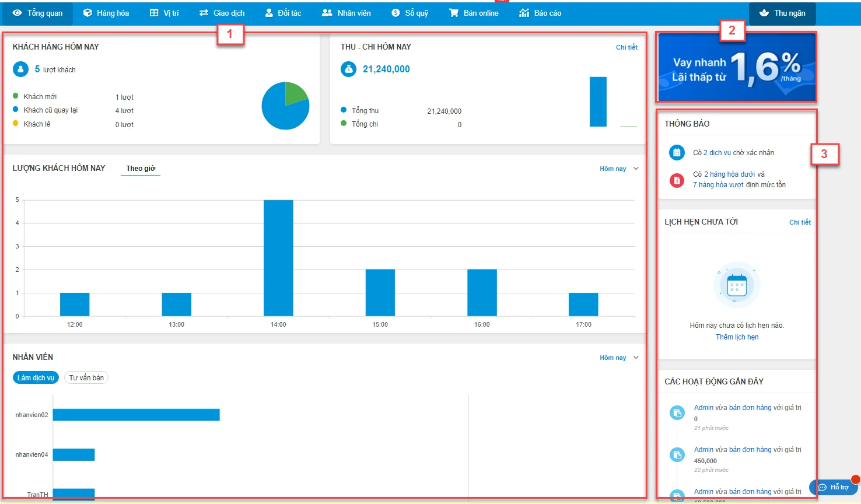Click the customer pie chart
Screen dimensions: 861x504
click(285, 106)
